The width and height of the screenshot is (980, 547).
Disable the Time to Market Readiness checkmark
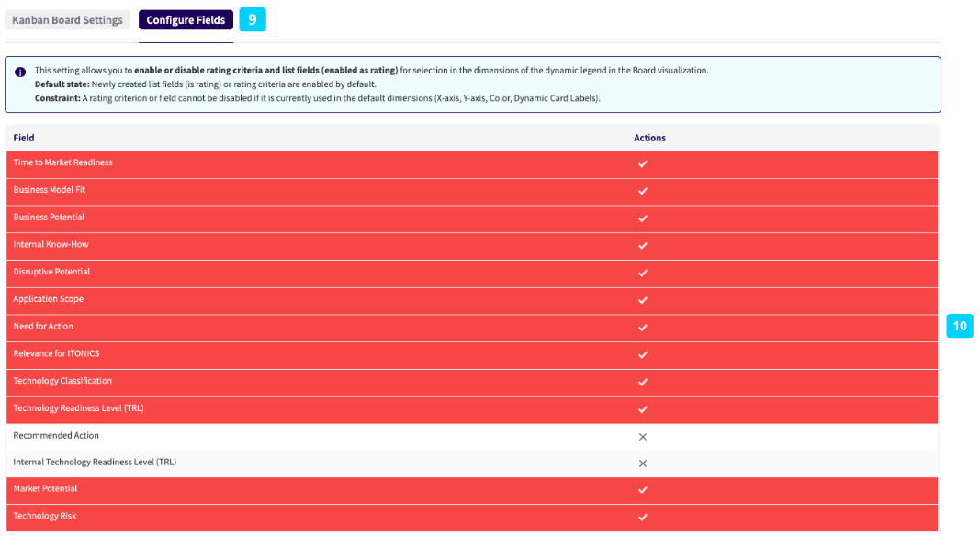pyautogui.click(x=643, y=164)
